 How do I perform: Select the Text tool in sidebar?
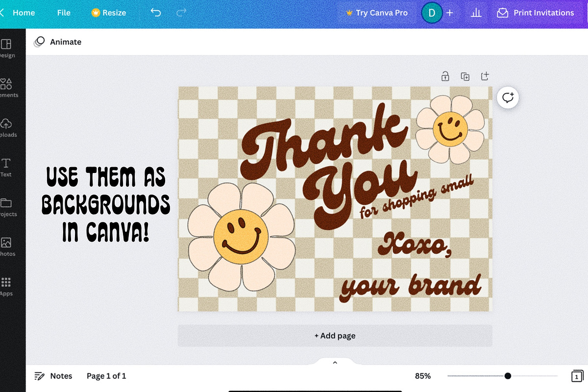(x=6, y=168)
